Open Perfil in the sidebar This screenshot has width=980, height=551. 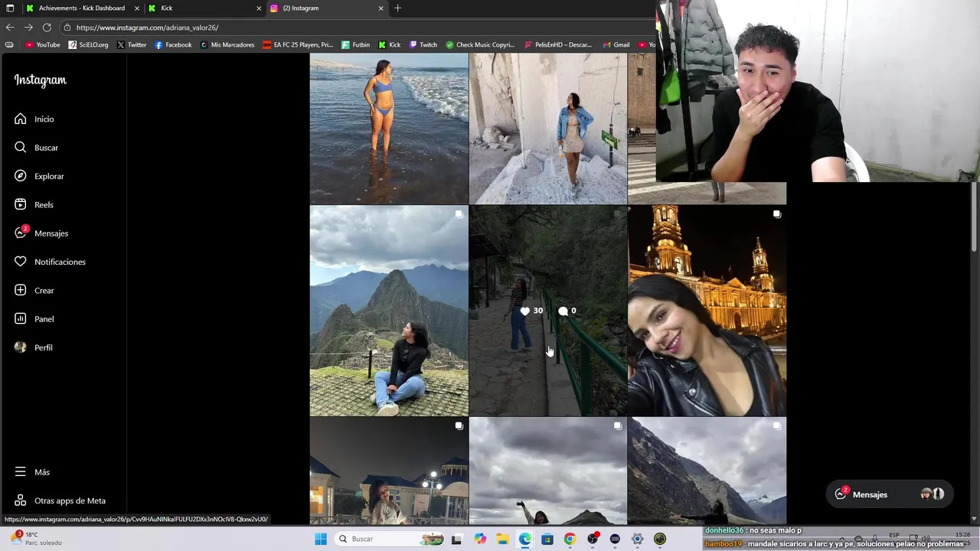click(34, 347)
